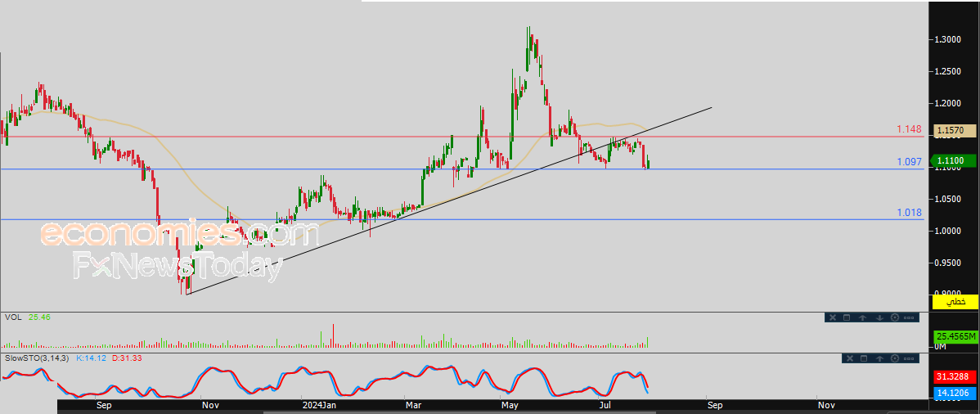Click the blue 14.1206 stochastic K tag
The image size is (980, 414).
click(x=955, y=394)
